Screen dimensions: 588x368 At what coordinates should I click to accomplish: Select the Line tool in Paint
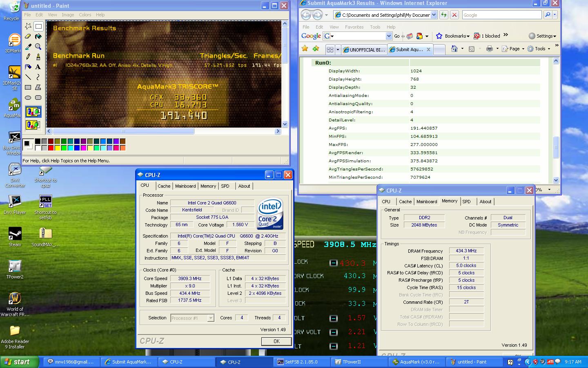(x=28, y=77)
